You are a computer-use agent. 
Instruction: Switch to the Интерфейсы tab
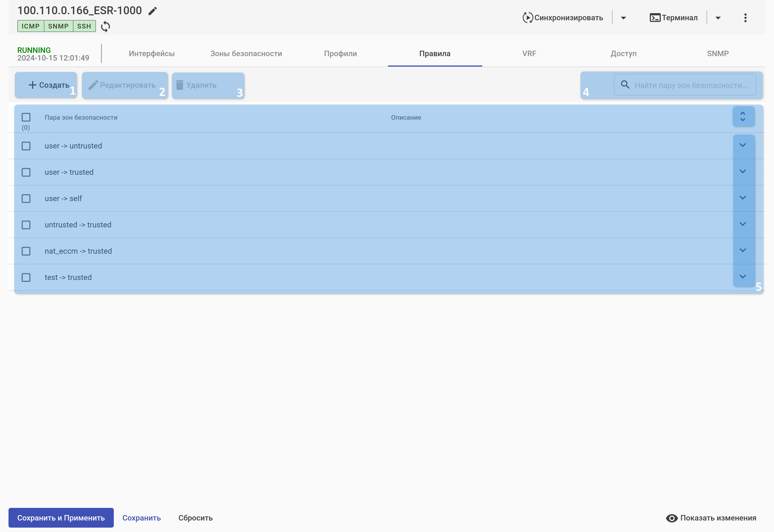pos(151,54)
